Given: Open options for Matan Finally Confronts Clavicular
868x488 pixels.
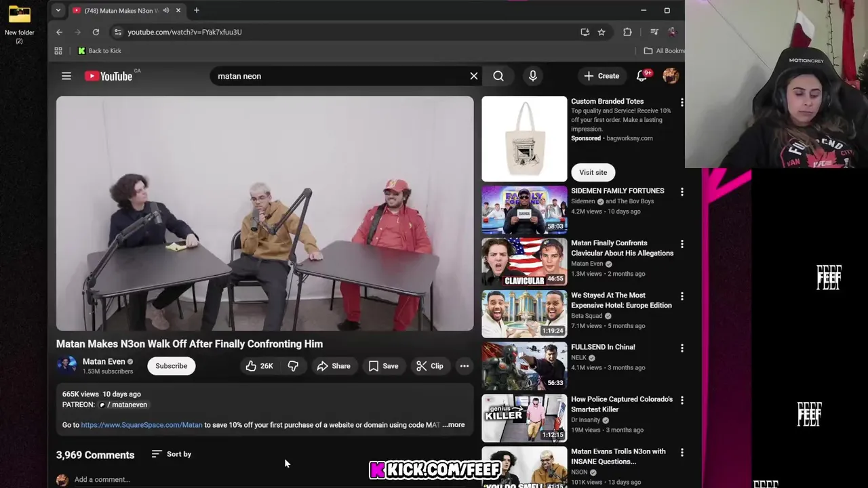Looking at the screenshot, I should click(682, 244).
